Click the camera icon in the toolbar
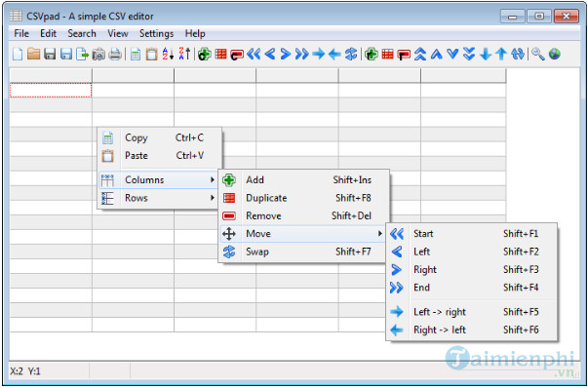Viewport: 588px width, 388px height. 98,54
